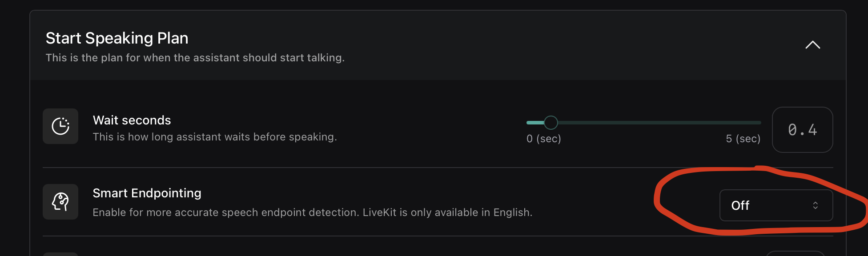Click the Wait seconds clock icon
Screen dimensions: 868x256
(x=60, y=126)
